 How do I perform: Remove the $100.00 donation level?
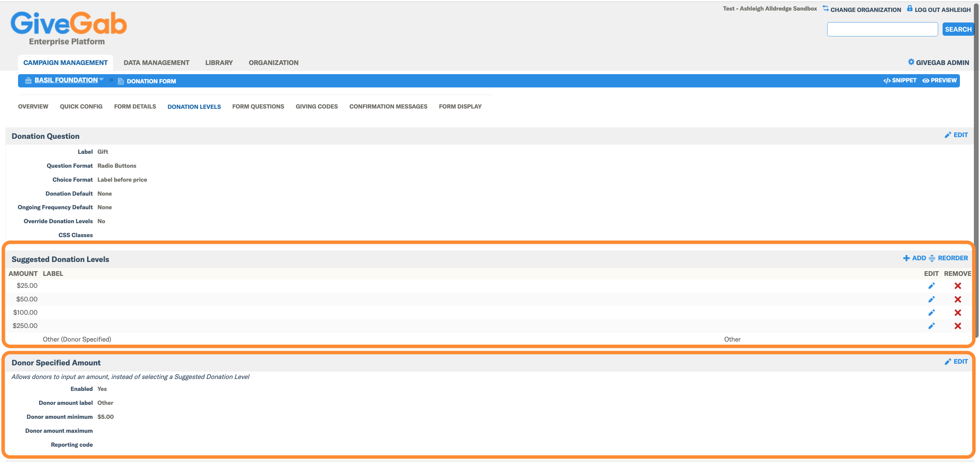click(958, 313)
